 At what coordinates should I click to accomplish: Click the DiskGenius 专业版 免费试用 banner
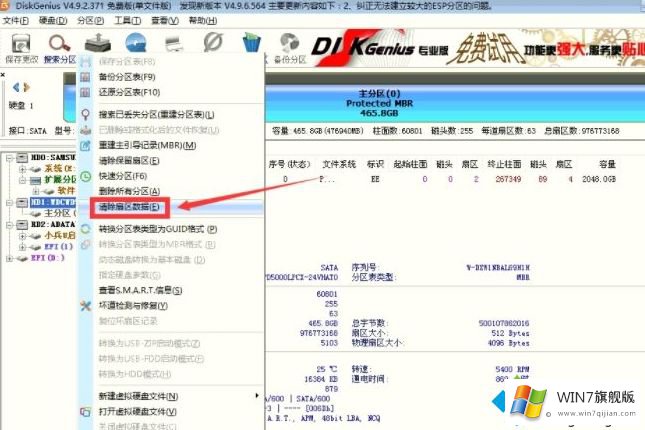coord(477,49)
